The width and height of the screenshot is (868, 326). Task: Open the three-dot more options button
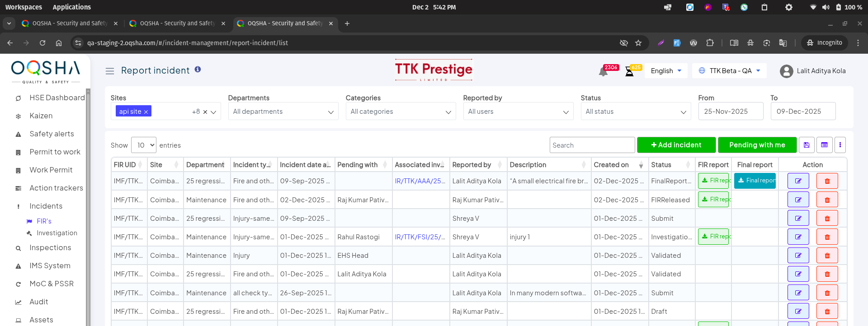tap(840, 145)
